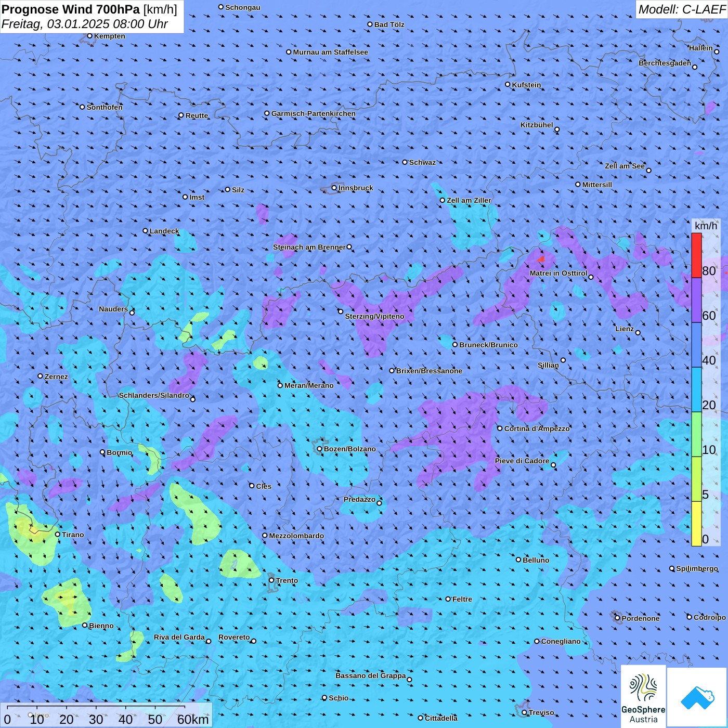Select the Sterzing/Vipiteno label

374,316
